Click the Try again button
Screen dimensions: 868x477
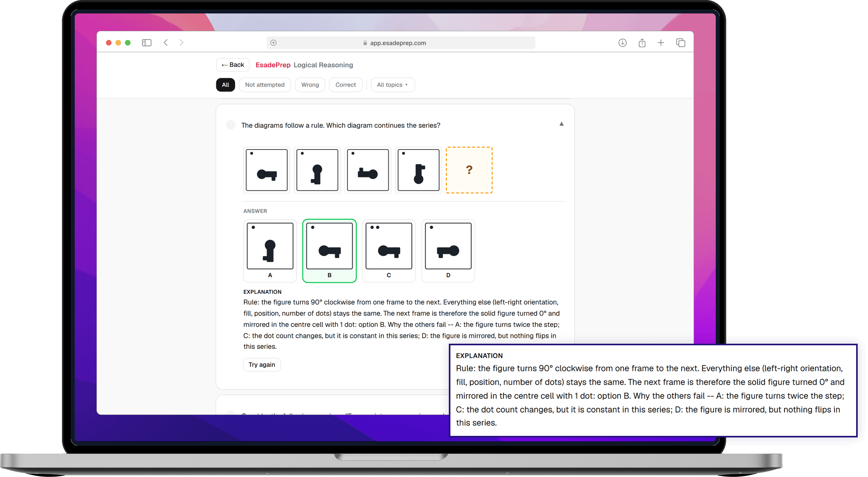pos(262,365)
